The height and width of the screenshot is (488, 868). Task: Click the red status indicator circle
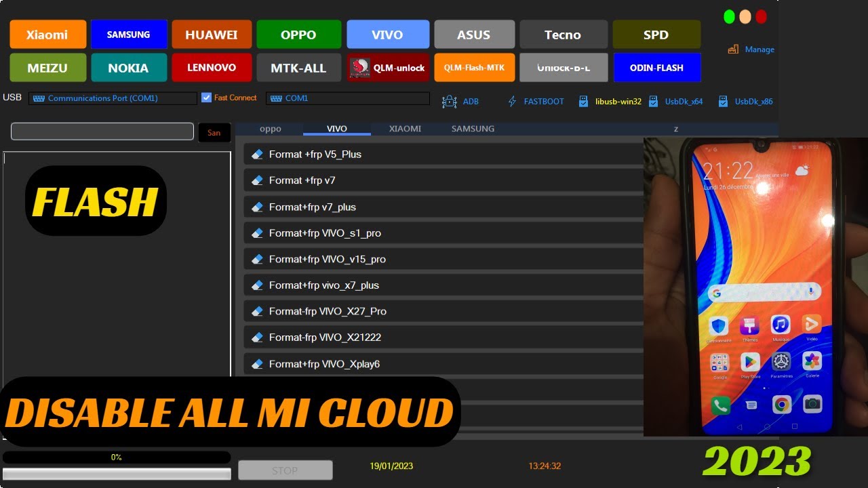(x=761, y=17)
